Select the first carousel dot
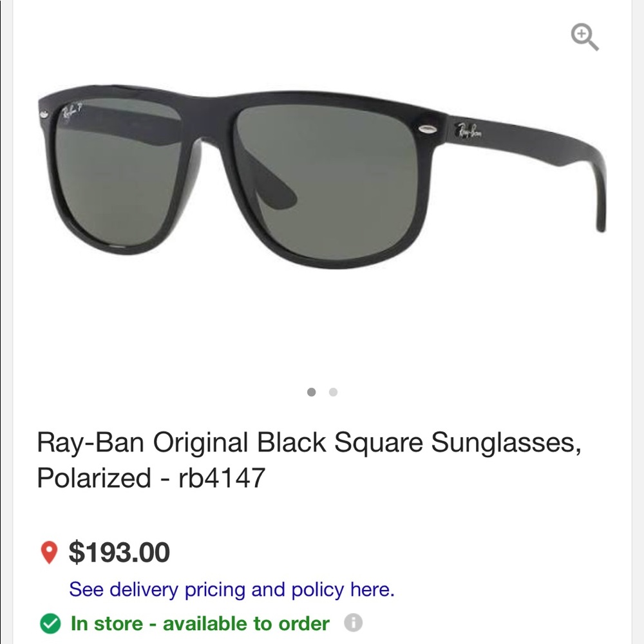 (x=312, y=391)
